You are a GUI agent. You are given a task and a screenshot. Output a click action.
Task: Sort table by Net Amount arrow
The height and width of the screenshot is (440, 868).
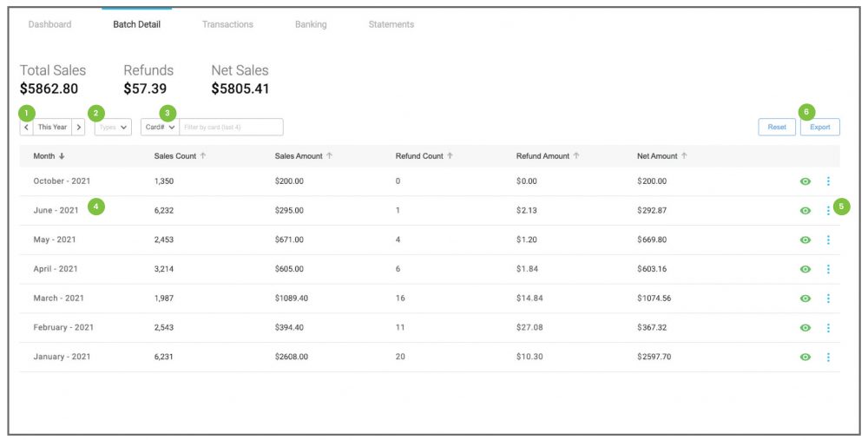coord(684,156)
